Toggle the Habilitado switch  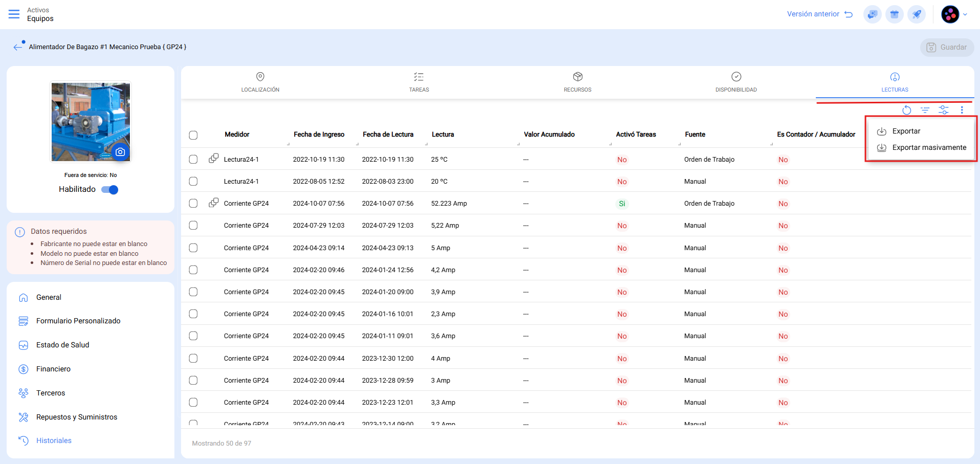[109, 190]
